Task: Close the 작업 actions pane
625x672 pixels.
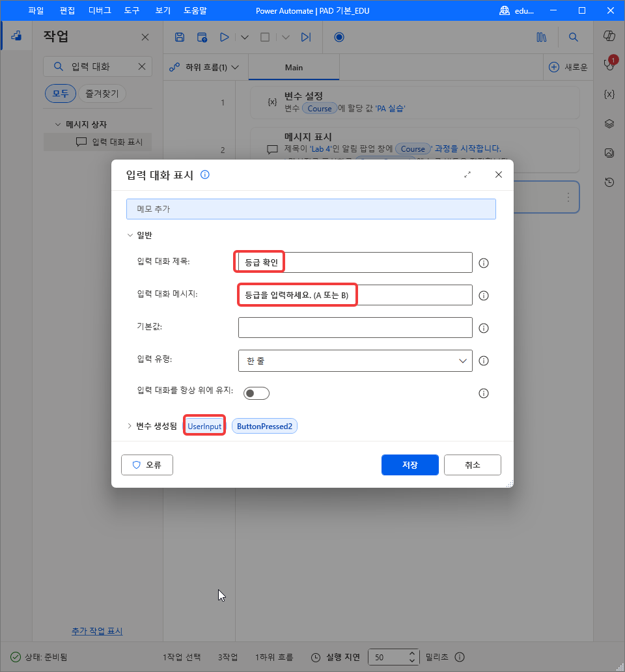Action: (145, 37)
